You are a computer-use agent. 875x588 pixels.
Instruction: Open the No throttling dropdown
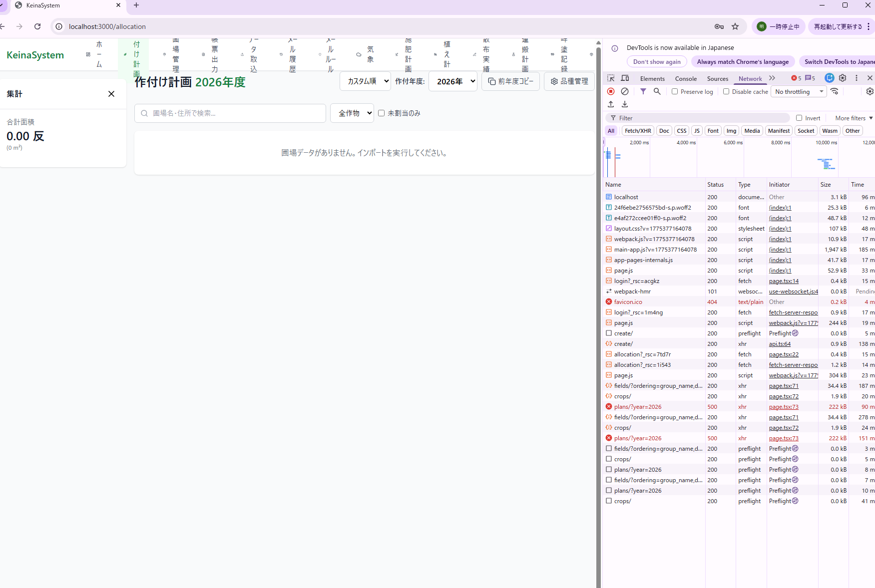tap(799, 91)
